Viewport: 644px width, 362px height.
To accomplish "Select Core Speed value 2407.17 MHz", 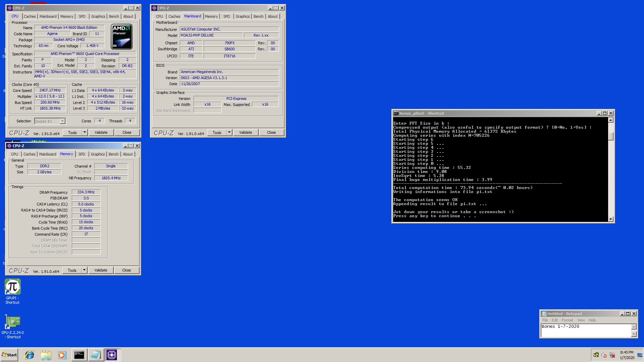I will click(50, 90).
